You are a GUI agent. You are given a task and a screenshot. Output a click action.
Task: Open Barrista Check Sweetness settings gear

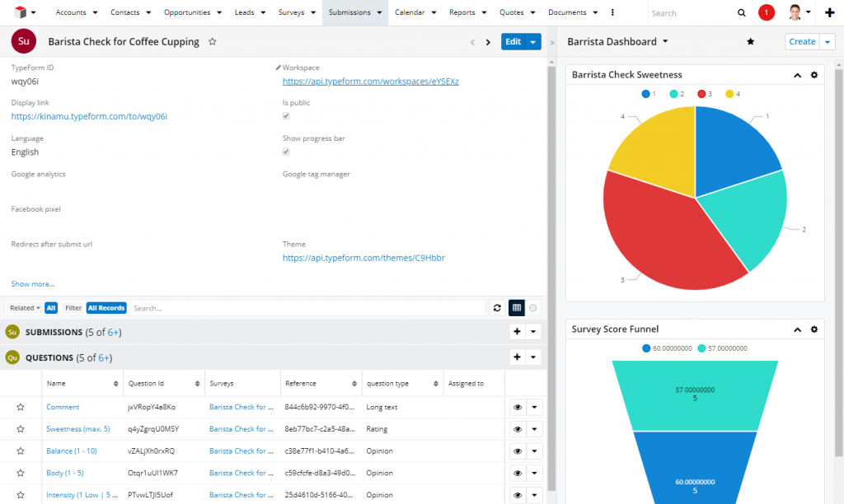pyautogui.click(x=814, y=75)
